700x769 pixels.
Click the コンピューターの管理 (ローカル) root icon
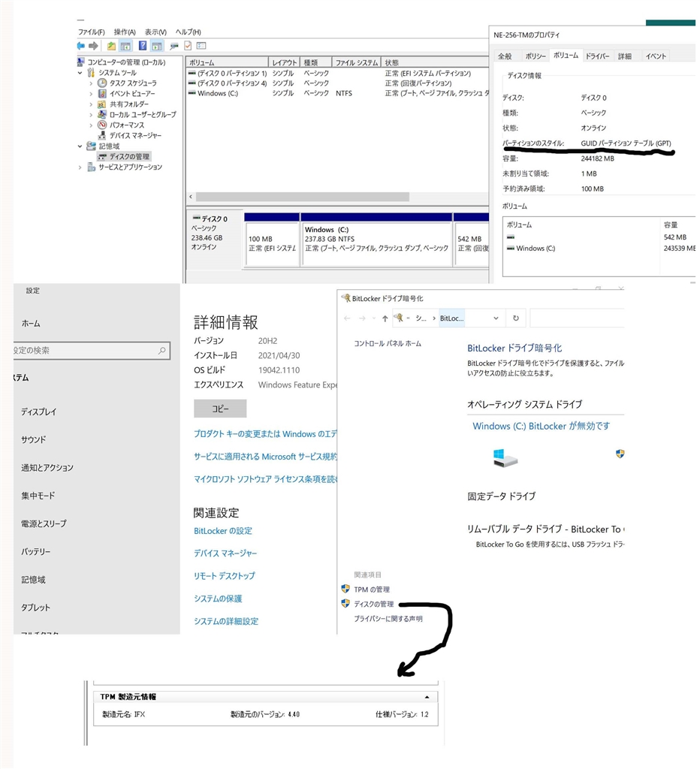tap(81, 62)
